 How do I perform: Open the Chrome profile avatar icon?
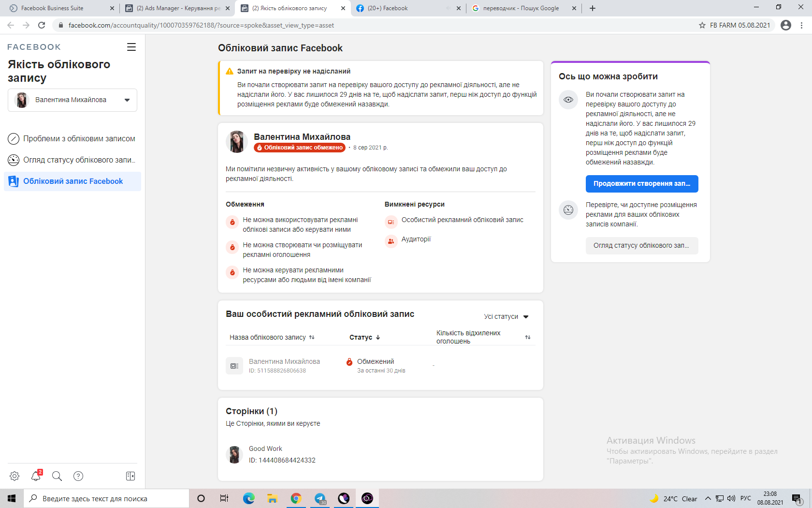[x=786, y=25]
